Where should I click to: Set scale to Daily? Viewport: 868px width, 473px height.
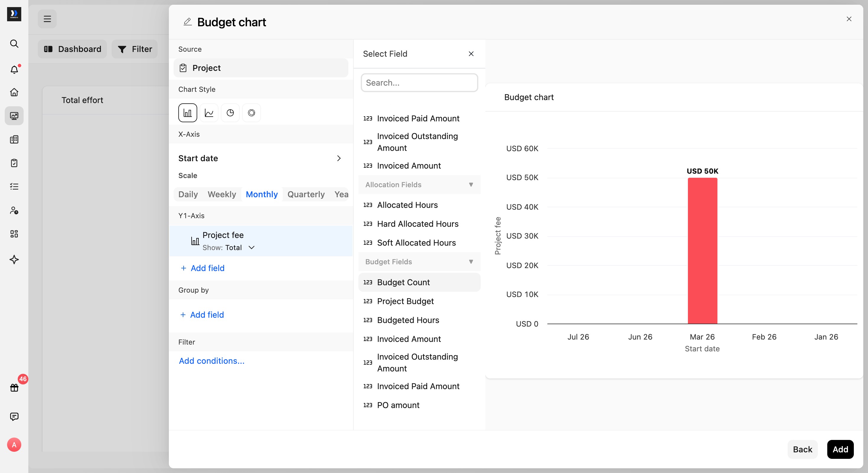pyautogui.click(x=188, y=194)
